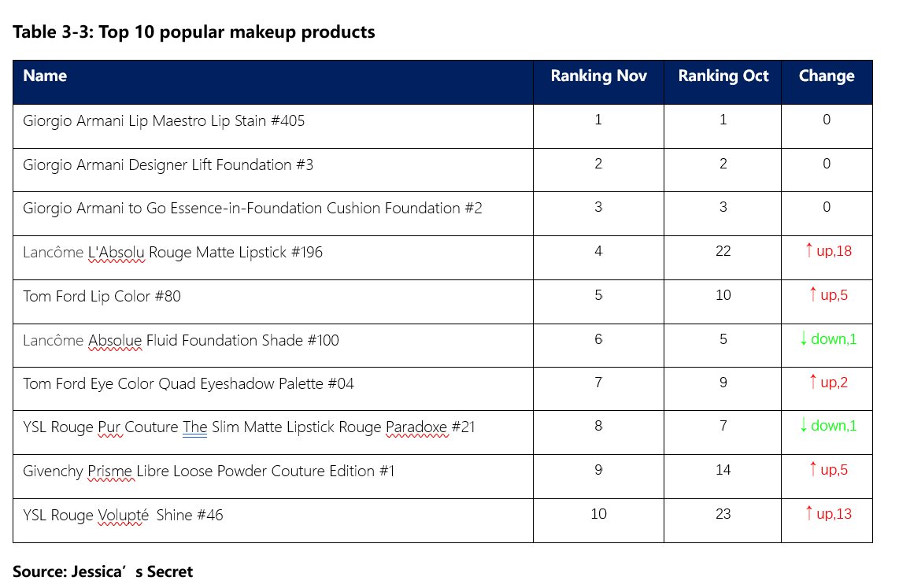Click "up,5" change for Givenchy Prisme Libre
Viewport: 899px width, 588px height.
[828, 470]
